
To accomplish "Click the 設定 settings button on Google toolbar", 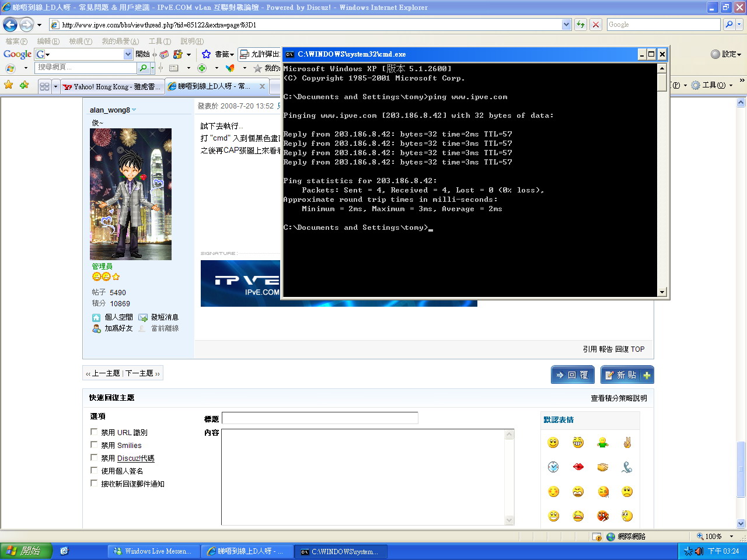I will [x=726, y=54].
